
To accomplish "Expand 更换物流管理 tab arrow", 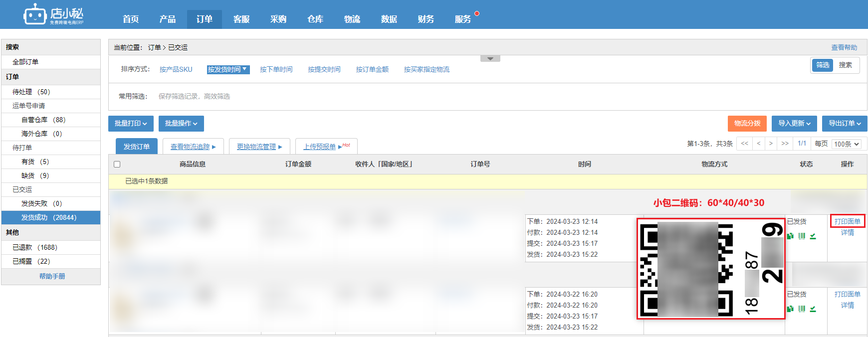I will coord(280,147).
